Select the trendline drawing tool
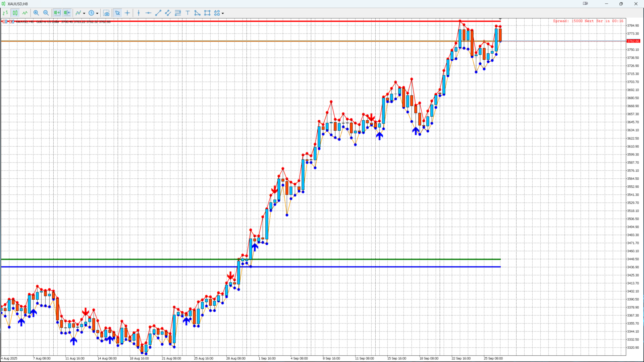644x362 pixels. pos(158,13)
